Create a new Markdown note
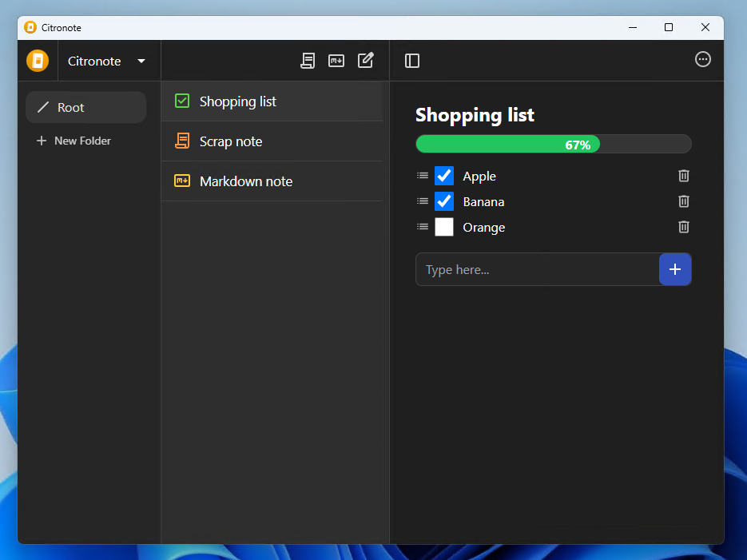The width and height of the screenshot is (747, 560). [336, 61]
